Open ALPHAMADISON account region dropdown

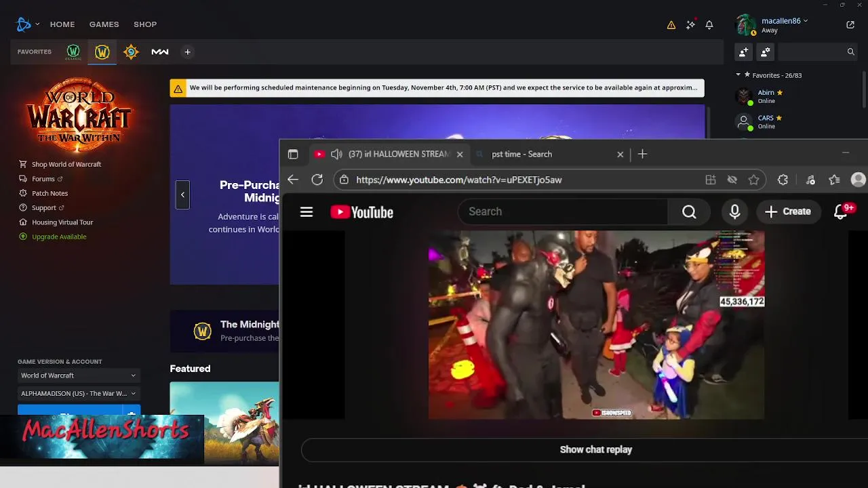pyautogui.click(x=79, y=393)
